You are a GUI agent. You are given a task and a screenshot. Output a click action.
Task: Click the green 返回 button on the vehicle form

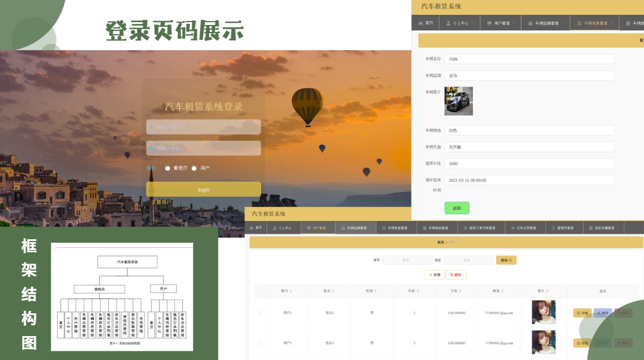click(456, 208)
